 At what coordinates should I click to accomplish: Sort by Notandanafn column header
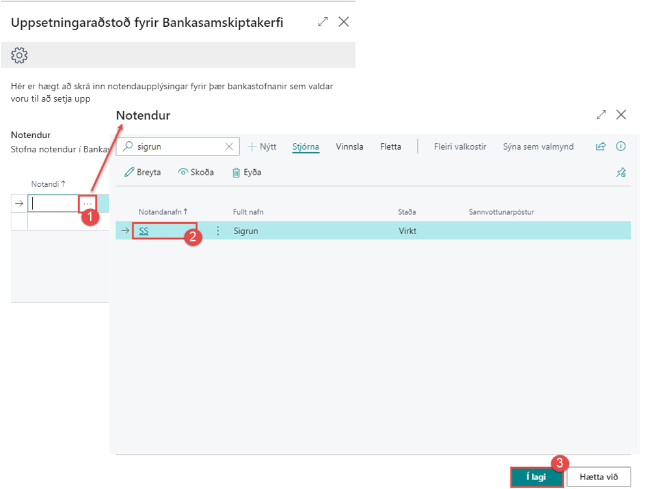[163, 212]
